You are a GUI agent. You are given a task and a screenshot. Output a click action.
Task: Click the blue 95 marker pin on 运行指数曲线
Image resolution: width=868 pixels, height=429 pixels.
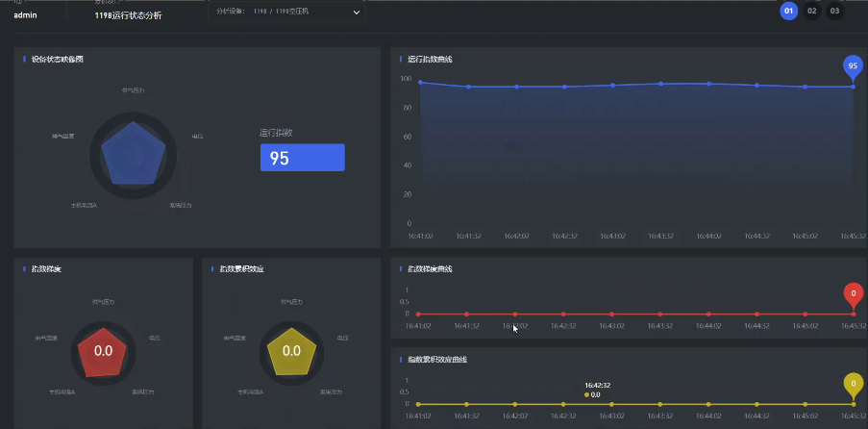(853, 67)
